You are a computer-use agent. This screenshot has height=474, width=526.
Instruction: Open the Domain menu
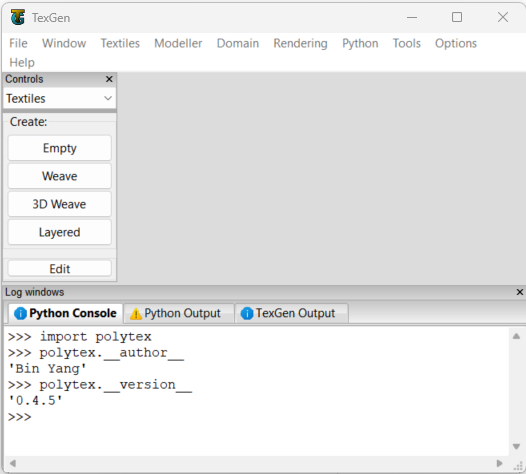(x=238, y=43)
